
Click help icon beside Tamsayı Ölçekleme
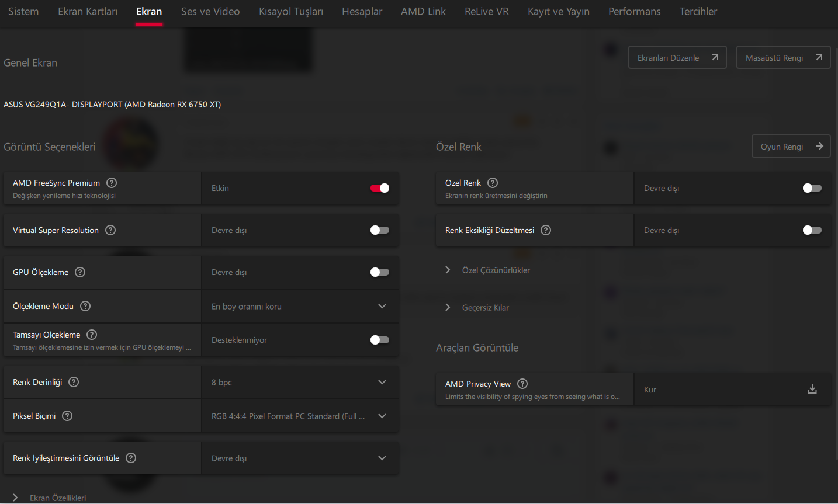[92, 335]
